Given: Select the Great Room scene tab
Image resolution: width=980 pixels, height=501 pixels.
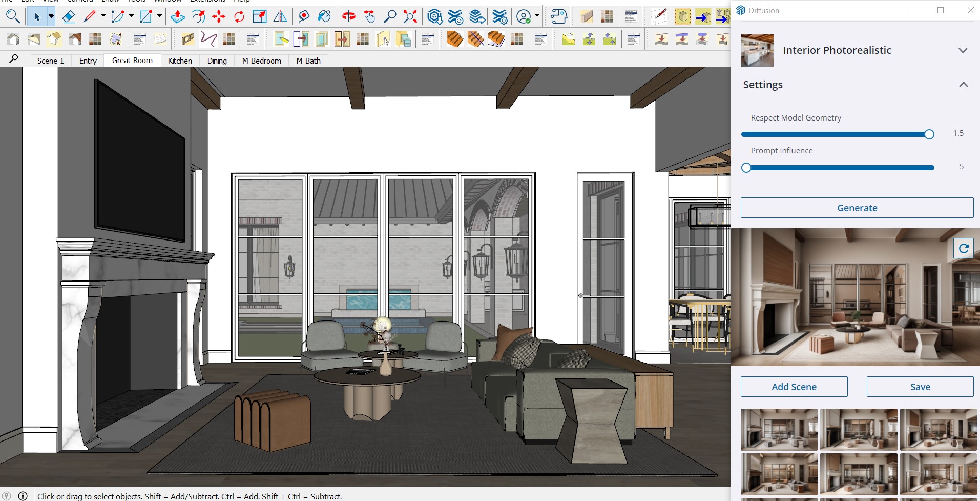Looking at the screenshot, I should [132, 60].
